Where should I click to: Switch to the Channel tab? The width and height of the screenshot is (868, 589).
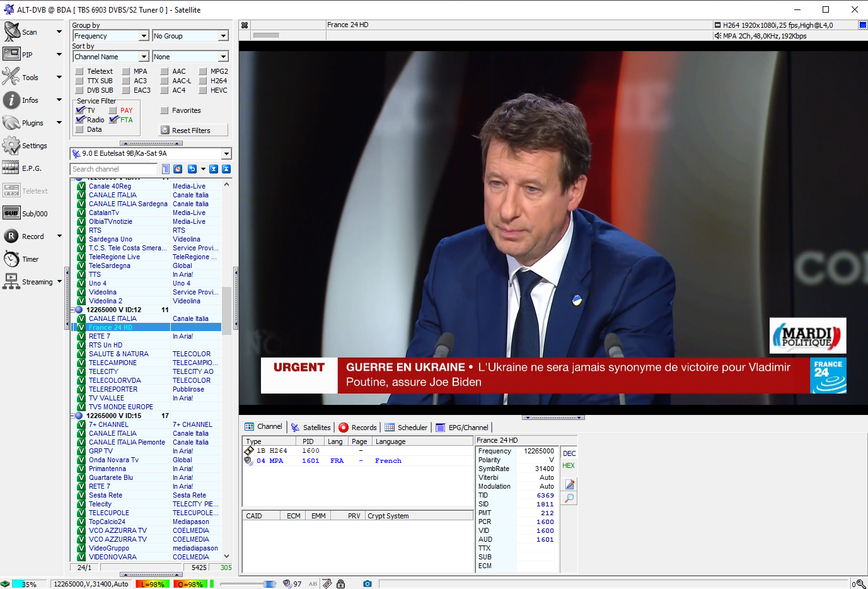pyautogui.click(x=264, y=427)
